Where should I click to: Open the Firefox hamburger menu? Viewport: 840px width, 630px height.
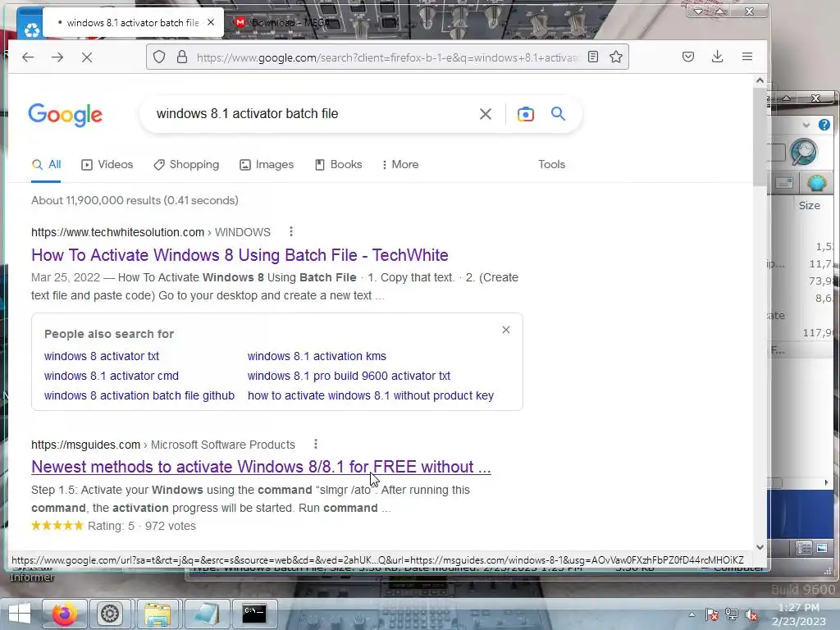pyautogui.click(x=747, y=57)
